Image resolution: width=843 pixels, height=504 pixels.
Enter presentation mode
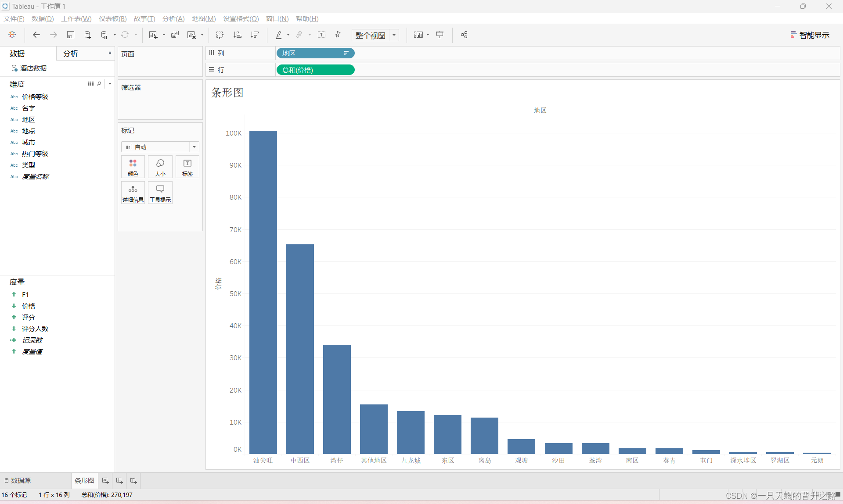point(440,35)
